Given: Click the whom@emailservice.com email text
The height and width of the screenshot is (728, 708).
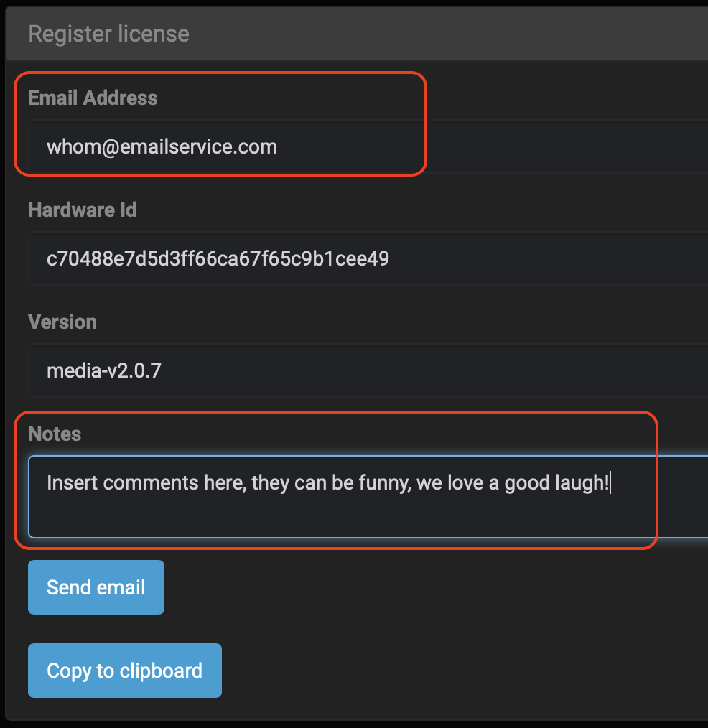Looking at the screenshot, I should 162,147.
